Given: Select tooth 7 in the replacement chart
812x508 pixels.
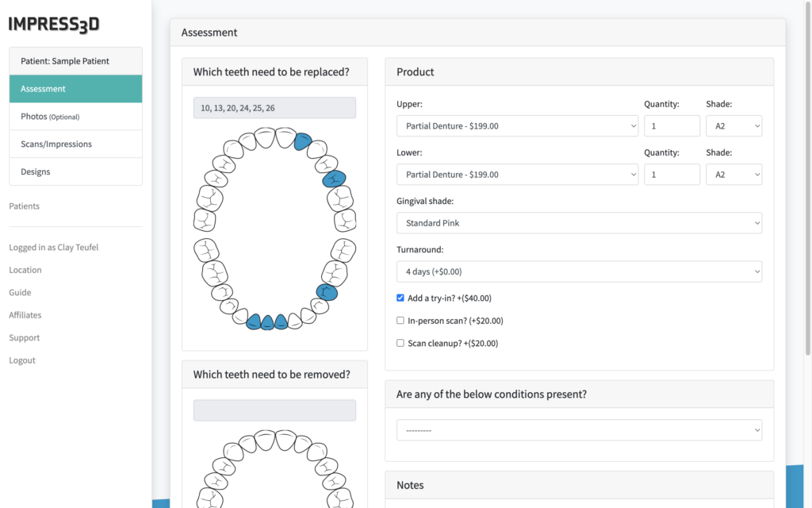Looking at the screenshot, I should [x=247, y=141].
